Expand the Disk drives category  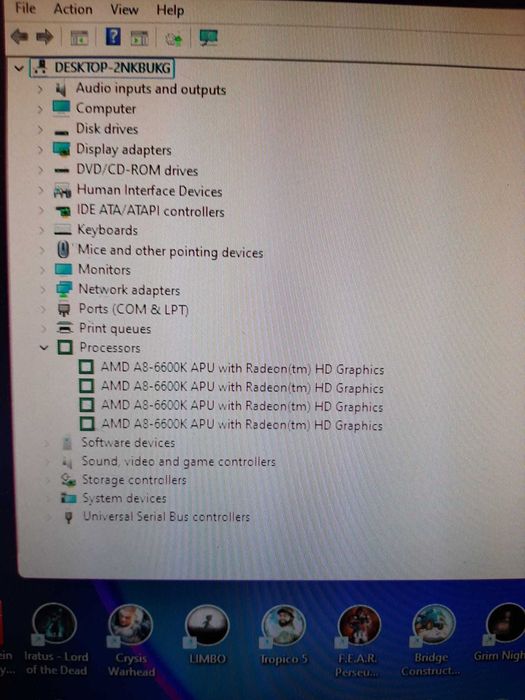pyautogui.click(x=40, y=129)
